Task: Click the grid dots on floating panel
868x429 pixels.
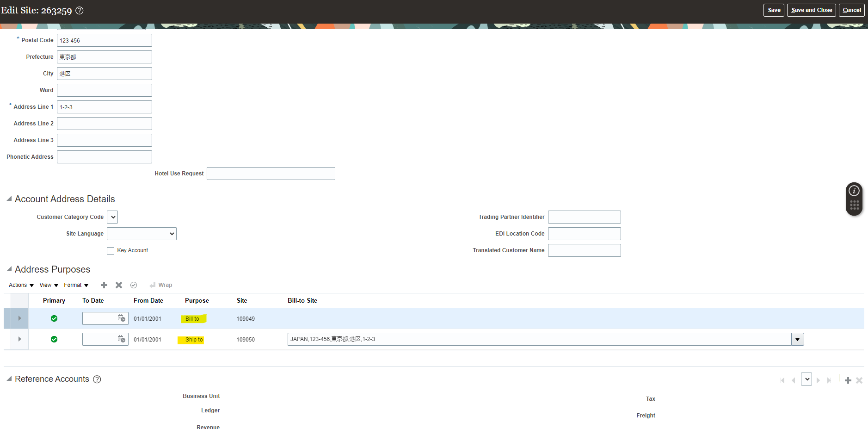Action: (x=854, y=205)
